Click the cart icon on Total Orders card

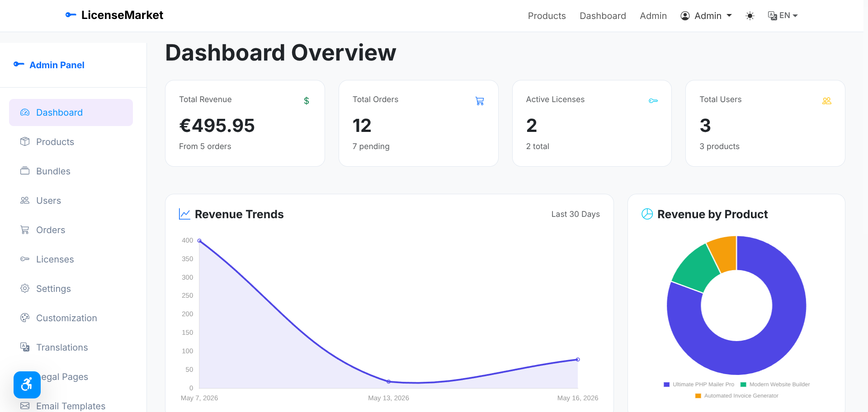click(x=480, y=101)
